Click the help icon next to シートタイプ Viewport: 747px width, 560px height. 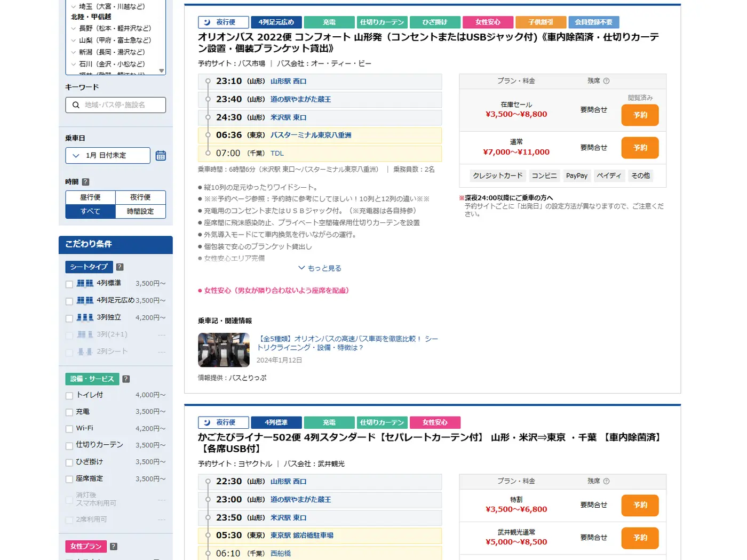click(120, 267)
